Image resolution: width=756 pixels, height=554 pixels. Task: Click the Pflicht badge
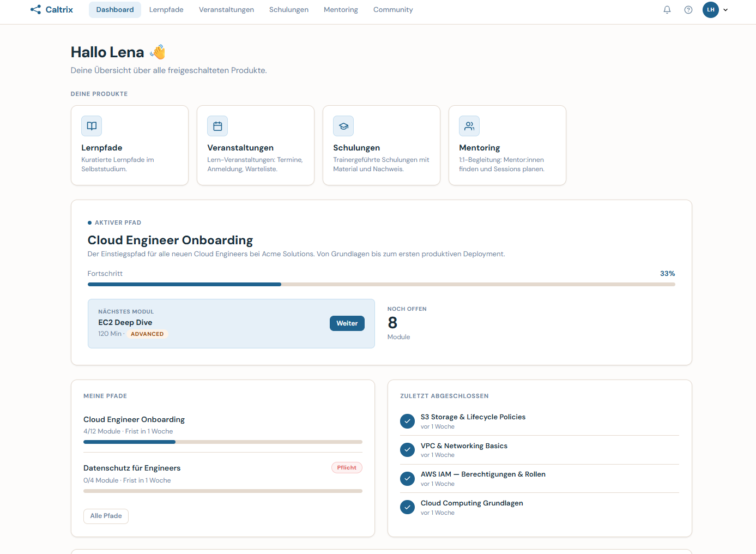(347, 467)
